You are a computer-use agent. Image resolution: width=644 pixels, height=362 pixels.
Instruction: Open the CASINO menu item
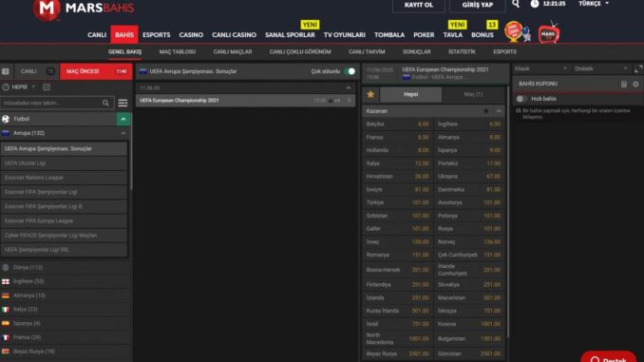point(191,35)
